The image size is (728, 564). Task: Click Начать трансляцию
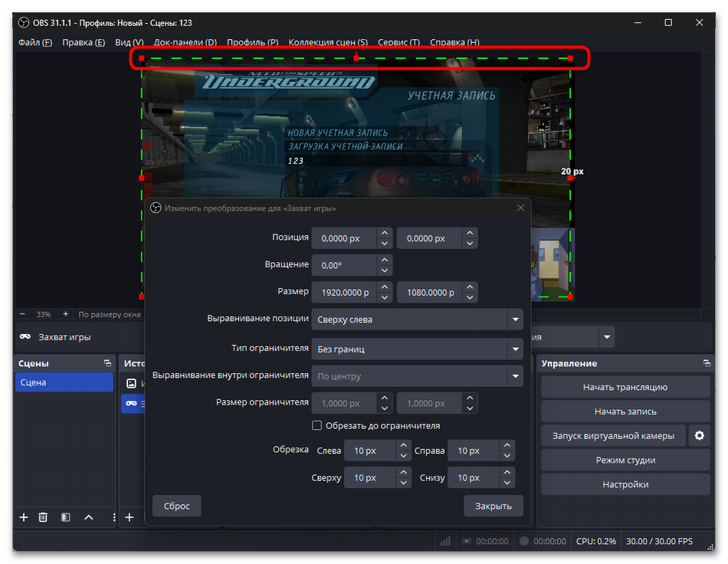[625, 387]
